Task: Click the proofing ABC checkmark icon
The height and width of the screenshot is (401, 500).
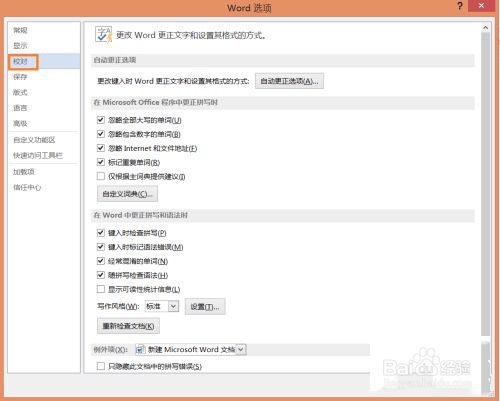Action: (103, 35)
